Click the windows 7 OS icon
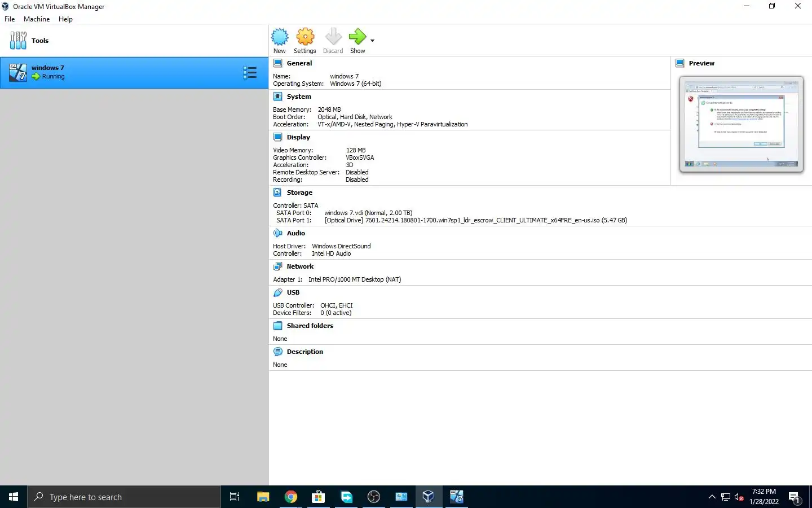Screen dimensions: 812x508 click(18, 72)
